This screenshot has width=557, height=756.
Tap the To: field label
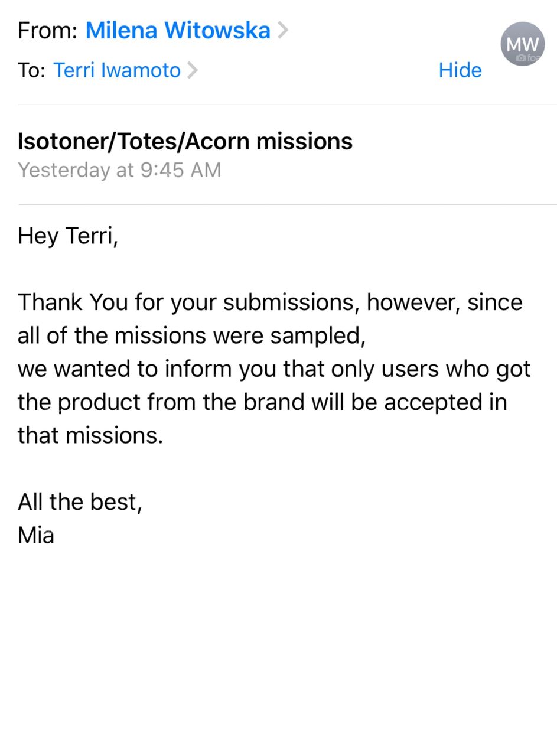[32, 70]
